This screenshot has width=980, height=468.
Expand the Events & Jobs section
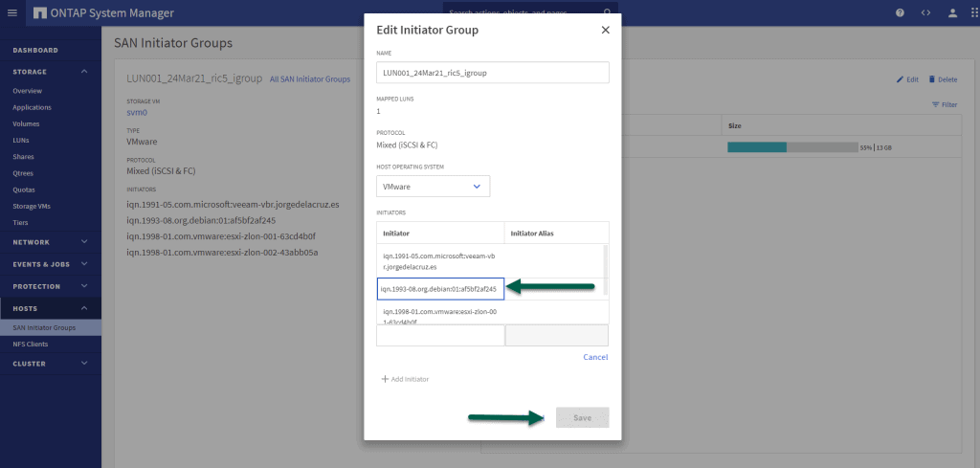tap(84, 264)
